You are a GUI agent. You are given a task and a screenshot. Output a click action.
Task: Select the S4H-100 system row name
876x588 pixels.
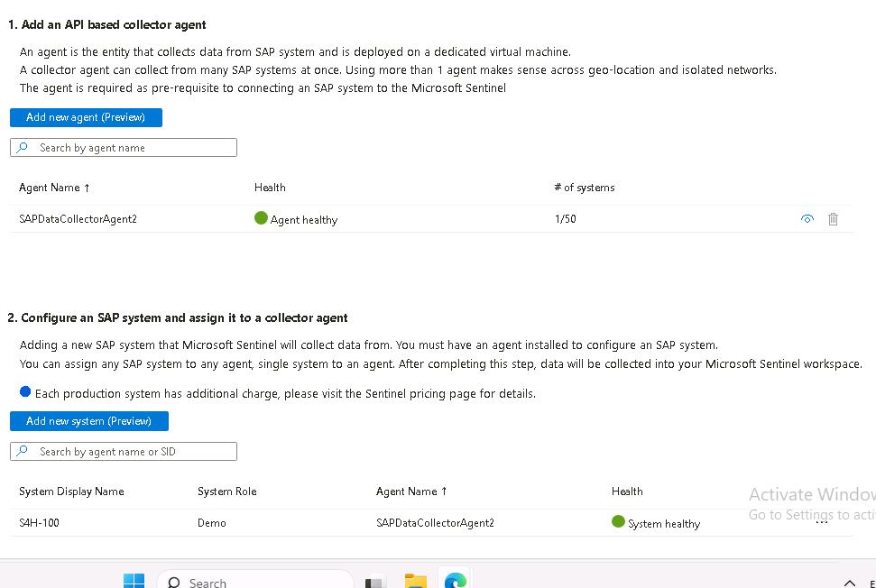point(39,523)
